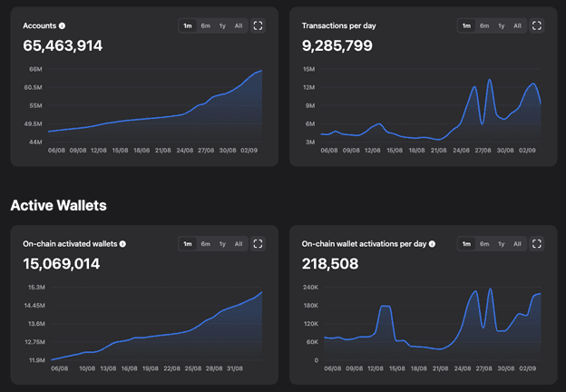Viewport: 566px width, 392px height.
Task: Switch Transactions per day to 6m
Action: tap(484, 26)
